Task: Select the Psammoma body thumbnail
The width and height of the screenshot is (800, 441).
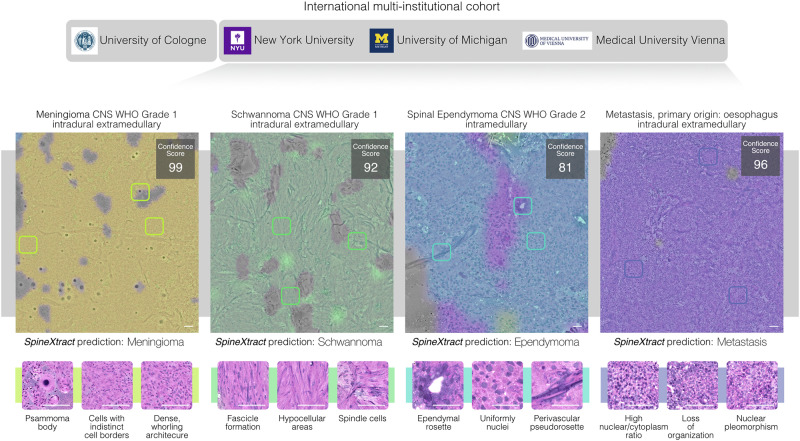Action: [x=47, y=385]
